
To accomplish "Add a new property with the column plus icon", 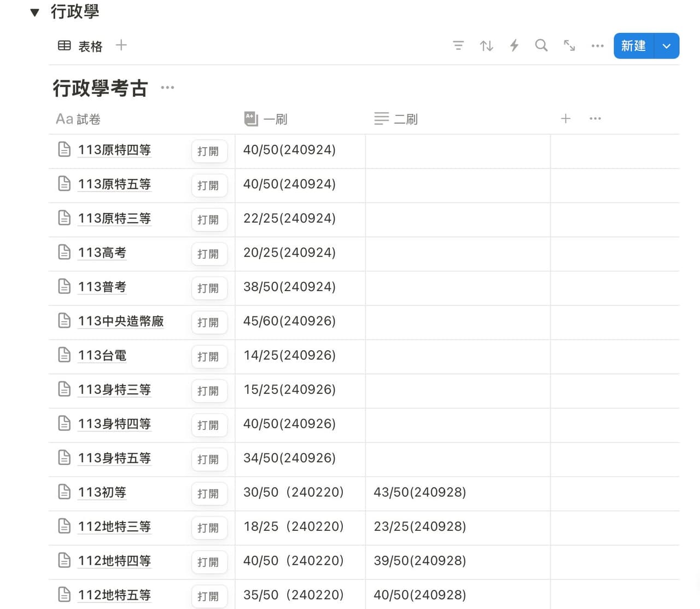I will [566, 118].
